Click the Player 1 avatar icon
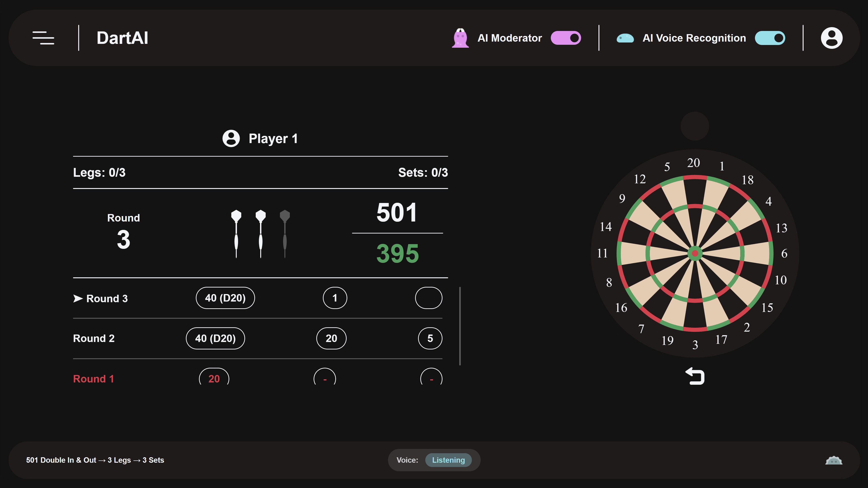Screen dimensions: 868x488 231,138
